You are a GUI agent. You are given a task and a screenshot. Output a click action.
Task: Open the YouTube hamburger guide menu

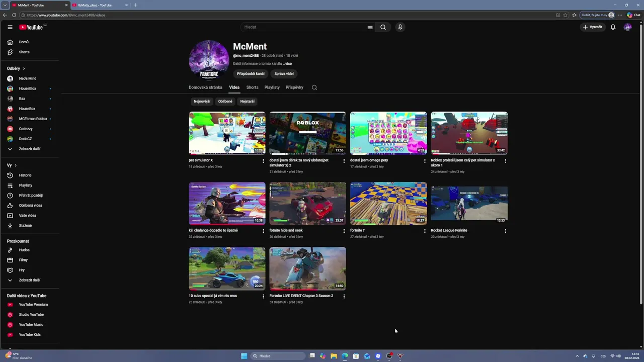click(x=10, y=27)
